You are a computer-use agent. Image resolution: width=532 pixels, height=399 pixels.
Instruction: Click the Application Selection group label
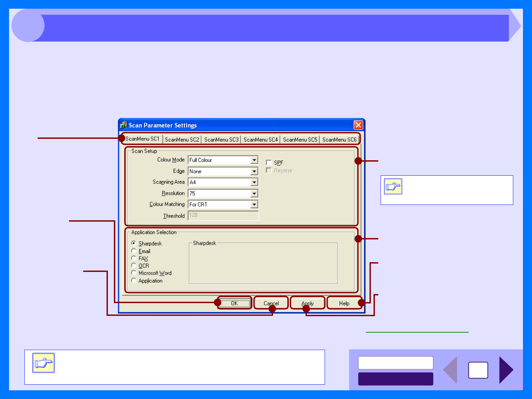(x=154, y=232)
